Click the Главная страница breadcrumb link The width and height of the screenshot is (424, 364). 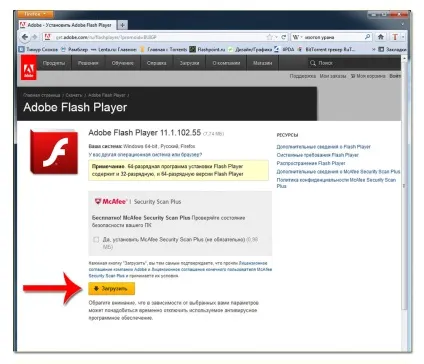click(x=42, y=95)
